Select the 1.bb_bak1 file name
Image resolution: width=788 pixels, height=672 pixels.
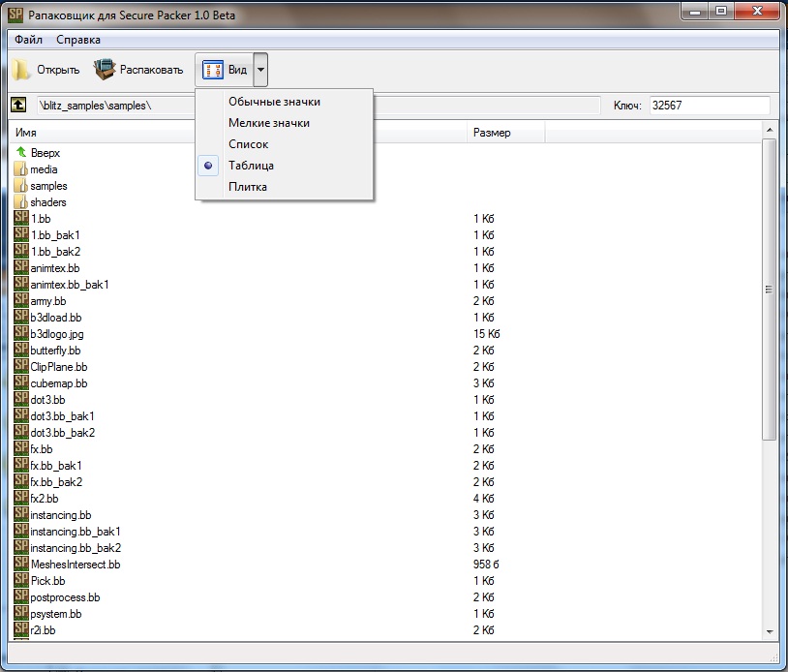pos(55,235)
